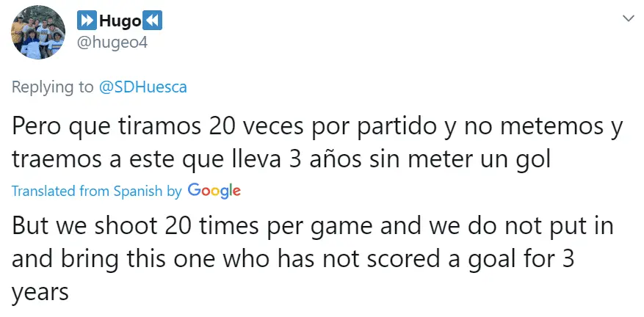This screenshot has width=644, height=317.
Task: Click the Spanish line starting "traemos a este"
Action: pos(281,157)
